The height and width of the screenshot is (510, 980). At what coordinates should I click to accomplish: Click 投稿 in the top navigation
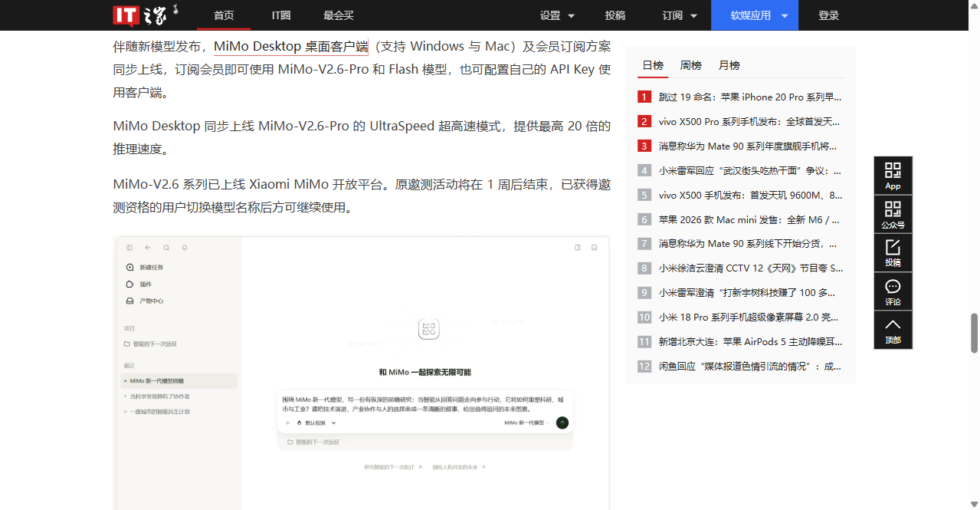[x=615, y=15]
